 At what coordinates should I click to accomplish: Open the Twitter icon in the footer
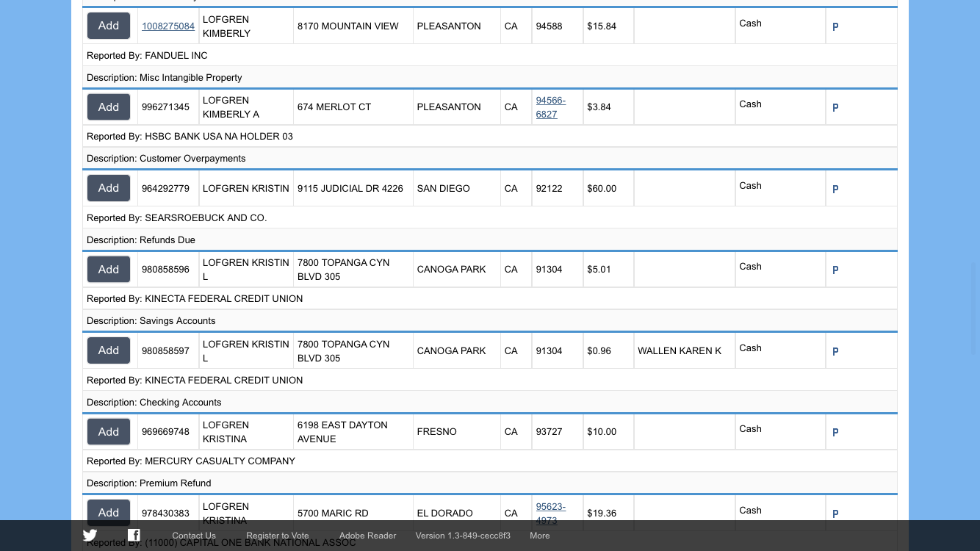[90, 536]
